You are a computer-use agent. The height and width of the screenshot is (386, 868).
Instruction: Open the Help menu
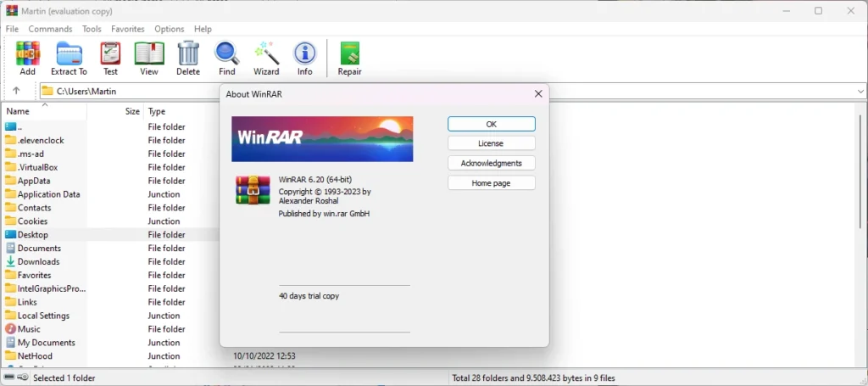pos(203,29)
